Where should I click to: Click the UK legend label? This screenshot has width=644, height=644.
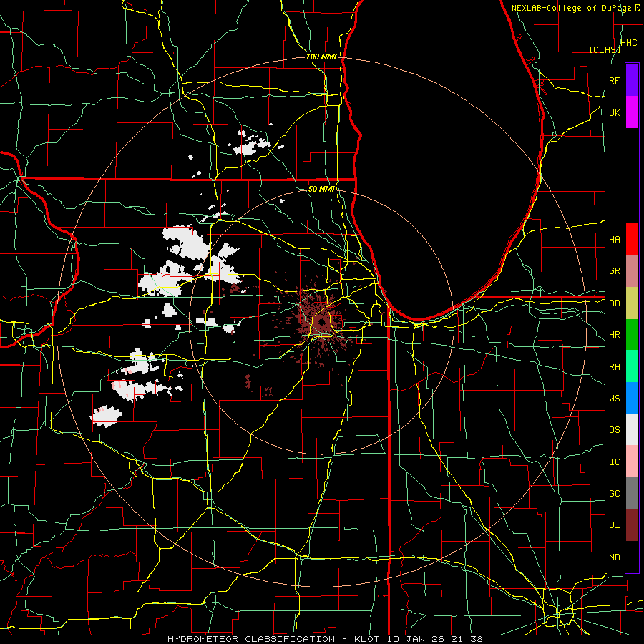pos(614,112)
